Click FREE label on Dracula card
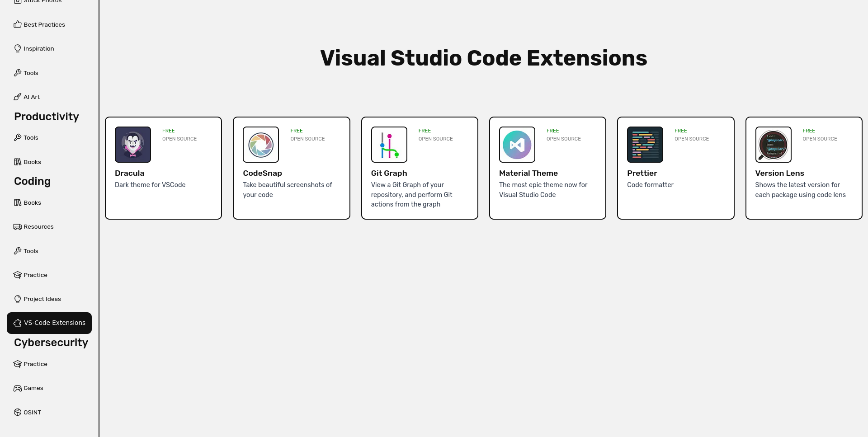This screenshot has height=437, width=868. tap(168, 131)
